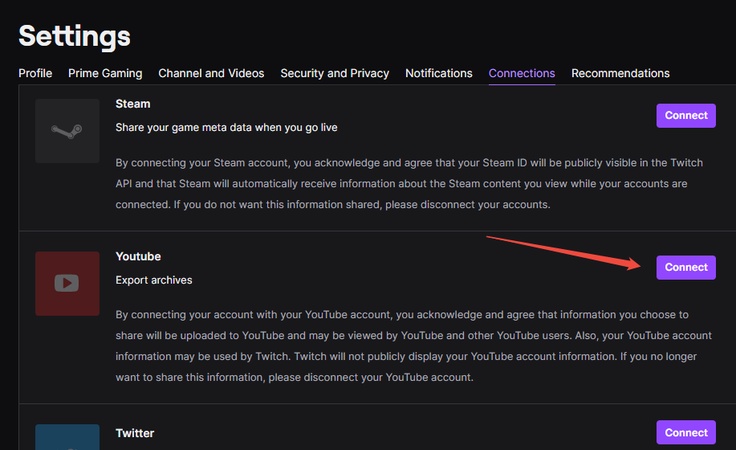Select the Connections tab
Image resolution: width=736 pixels, height=450 pixels.
[522, 73]
